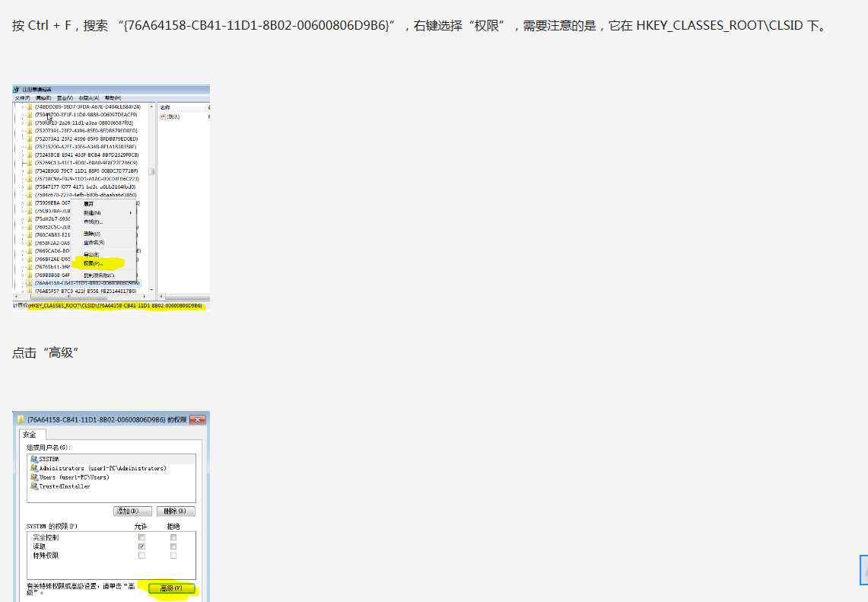Select TrustedInstaller entry

pyautogui.click(x=60, y=486)
